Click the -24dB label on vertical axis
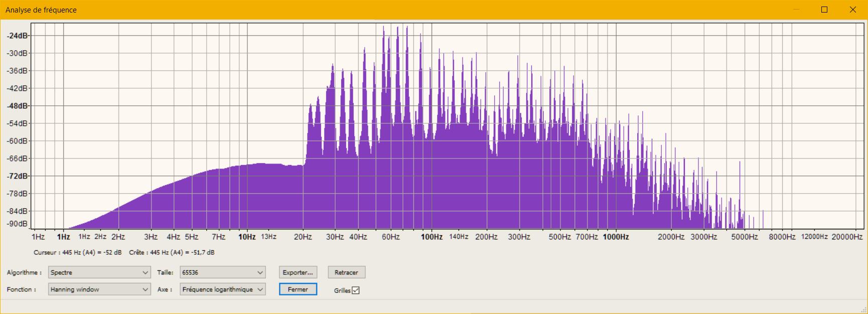This screenshot has width=868, height=314. tap(18, 36)
